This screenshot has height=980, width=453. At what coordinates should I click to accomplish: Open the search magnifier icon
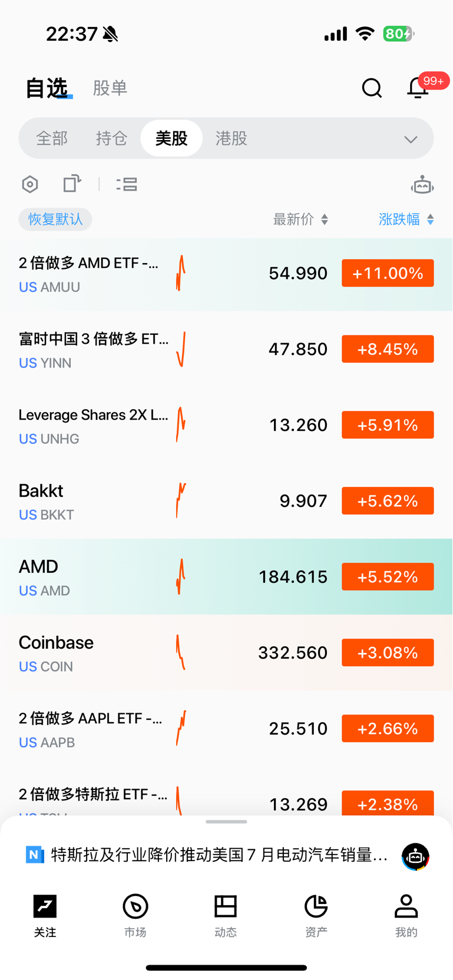click(372, 88)
